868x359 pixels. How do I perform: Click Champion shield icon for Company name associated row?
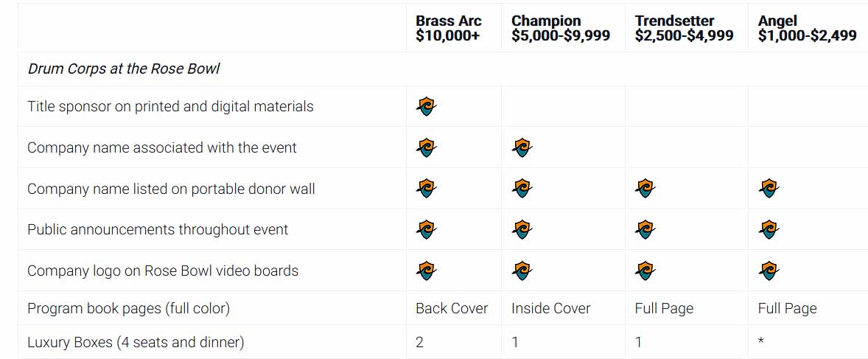point(522,148)
